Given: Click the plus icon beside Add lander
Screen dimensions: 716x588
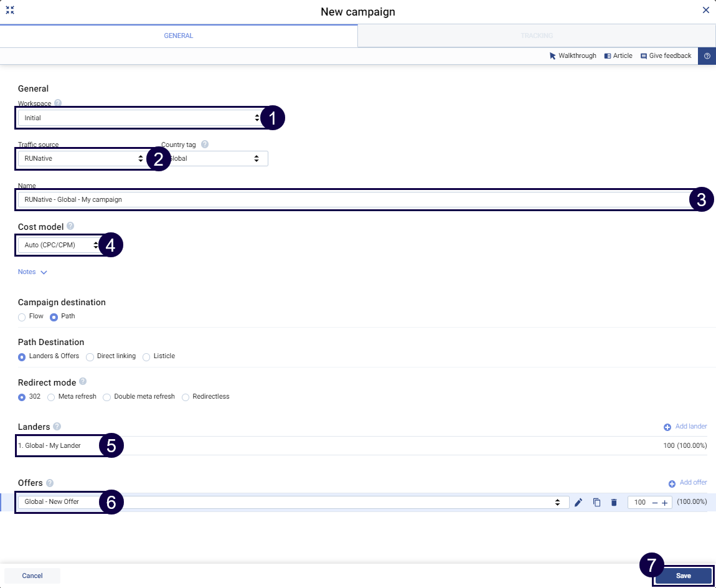Looking at the screenshot, I should (x=667, y=427).
